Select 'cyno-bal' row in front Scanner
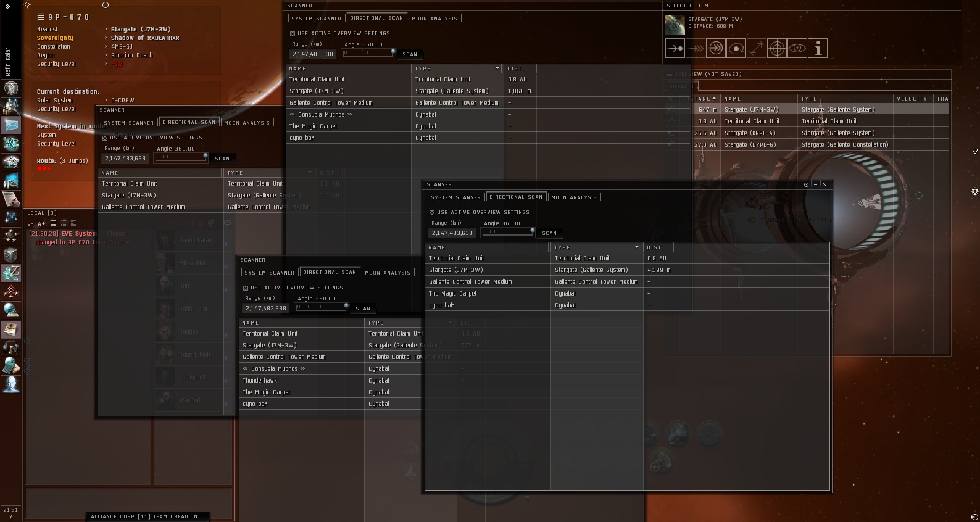This screenshot has width=980, height=522. click(x=627, y=305)
